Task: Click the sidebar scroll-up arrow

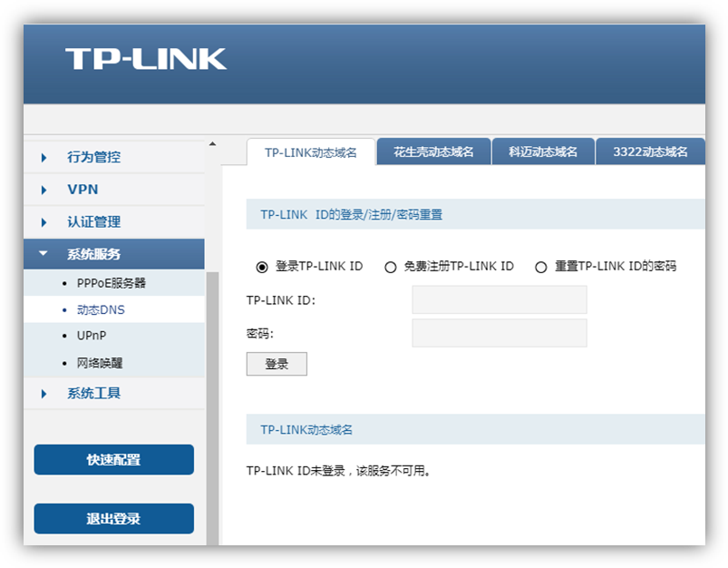Action: point(213,144)
